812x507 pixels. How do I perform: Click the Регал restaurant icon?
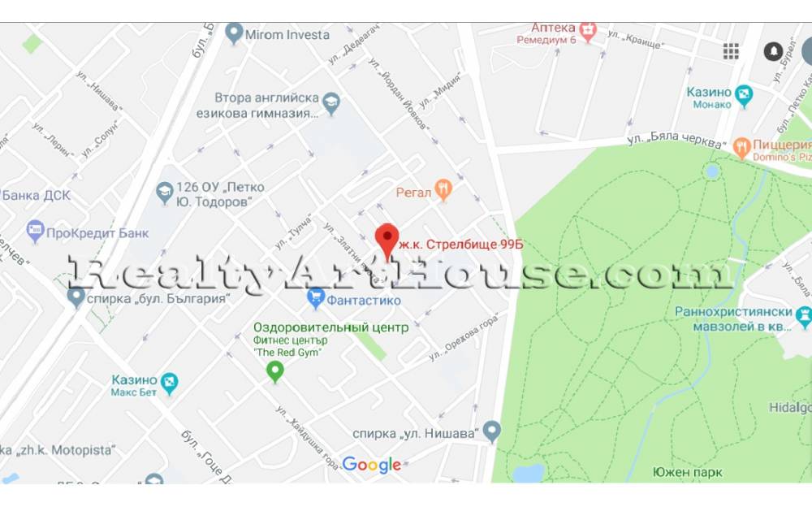pyautogui.click(x=443, y=190)
